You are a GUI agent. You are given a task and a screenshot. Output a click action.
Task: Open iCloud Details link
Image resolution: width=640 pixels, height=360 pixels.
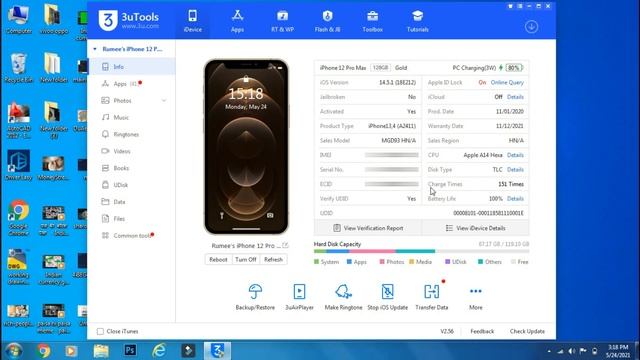[515, 97]
